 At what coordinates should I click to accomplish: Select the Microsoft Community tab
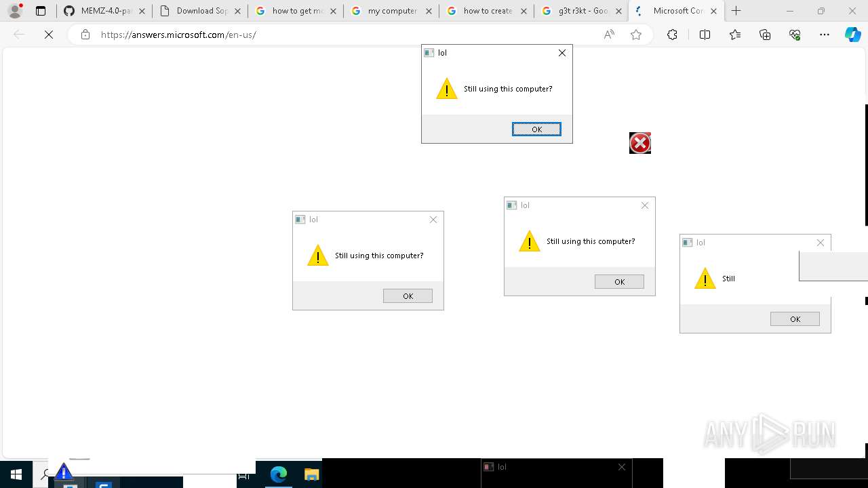676,11
